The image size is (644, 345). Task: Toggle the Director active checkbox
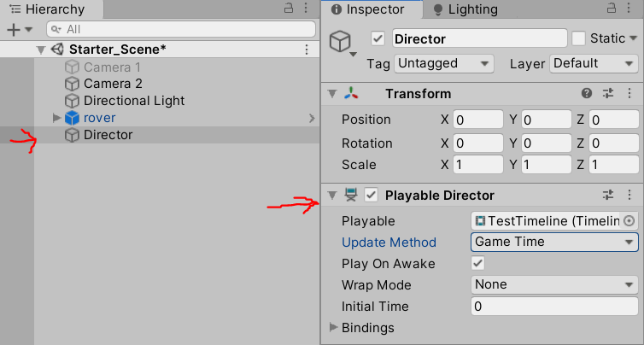coord(378,38)
